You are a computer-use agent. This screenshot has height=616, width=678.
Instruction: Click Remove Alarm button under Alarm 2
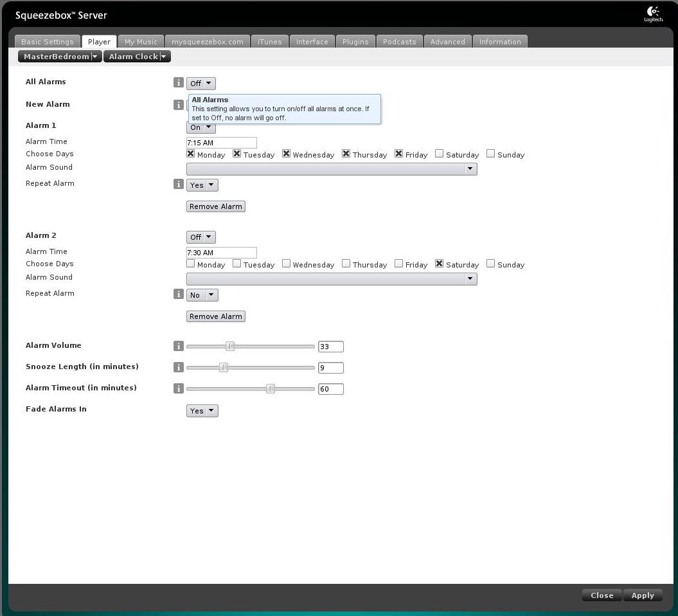[215, 316]
